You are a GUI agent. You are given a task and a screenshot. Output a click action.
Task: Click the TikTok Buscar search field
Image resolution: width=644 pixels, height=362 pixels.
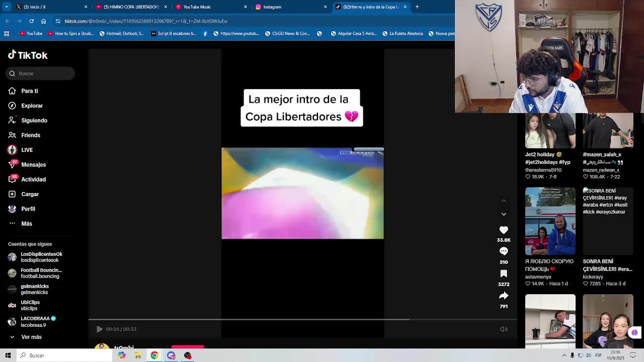pos(41,73)
